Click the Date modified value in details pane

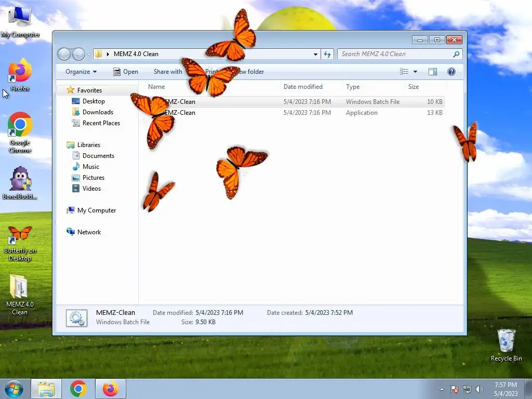219,312
